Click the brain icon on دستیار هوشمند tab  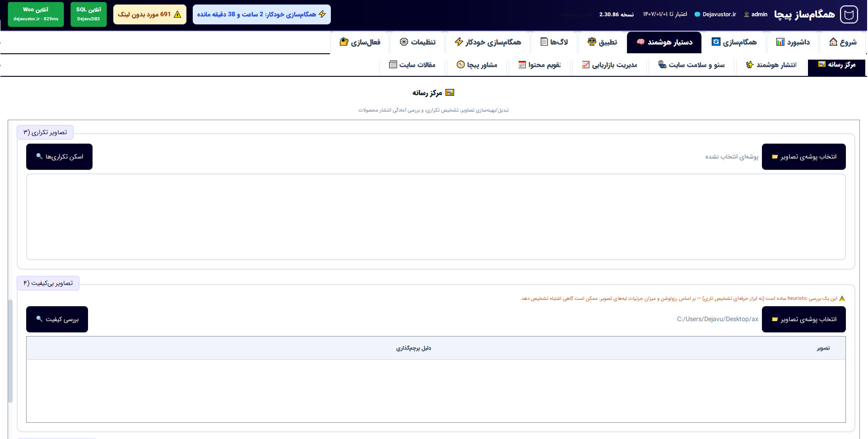pyautogui.click(x=641, y=42)
